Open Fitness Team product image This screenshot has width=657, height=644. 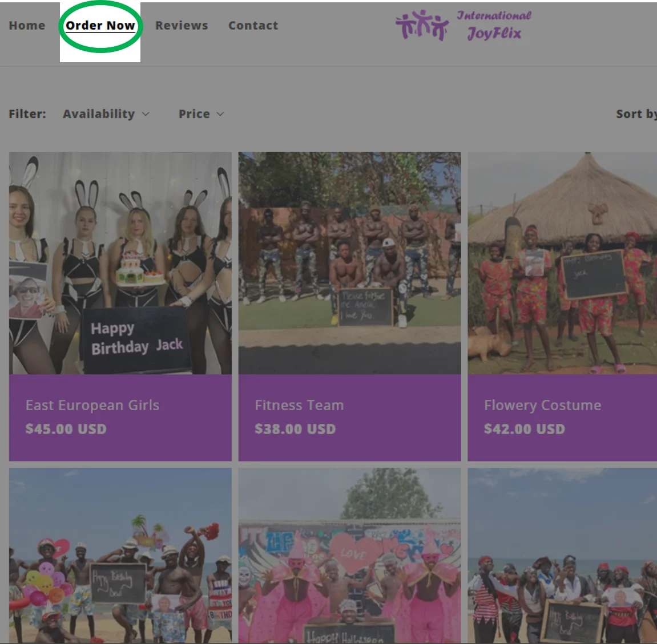(349, 263)
